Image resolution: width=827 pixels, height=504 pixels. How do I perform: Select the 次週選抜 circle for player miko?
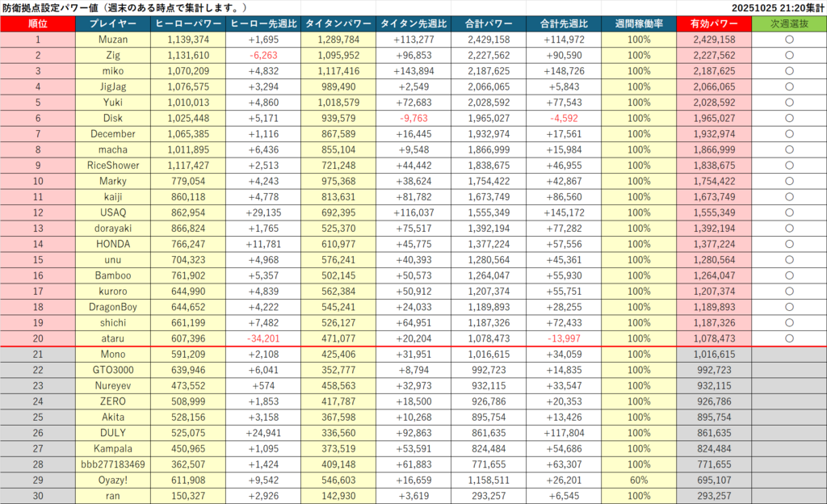789,71
